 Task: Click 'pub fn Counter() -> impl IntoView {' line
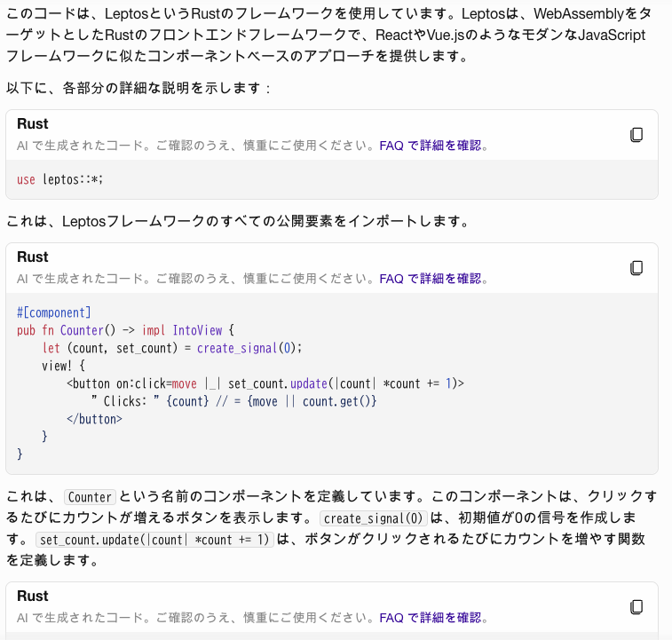point(125,330)
